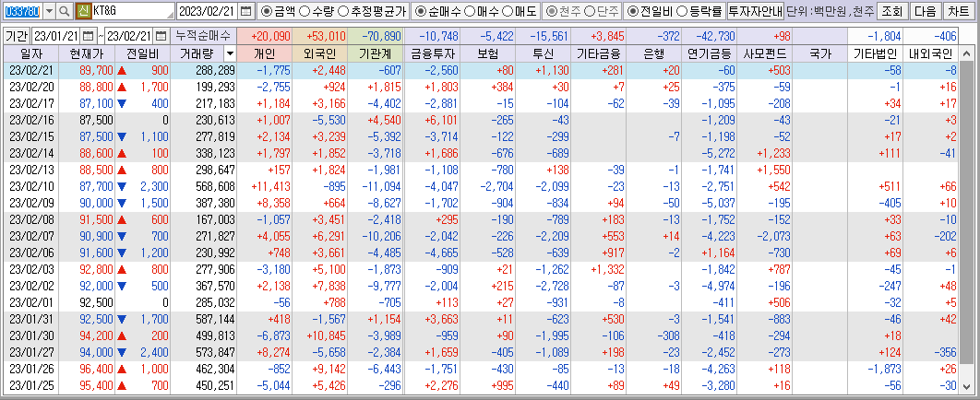
Task: Click the price 96,400 on 23/01/26
Action: pos(98,368)
